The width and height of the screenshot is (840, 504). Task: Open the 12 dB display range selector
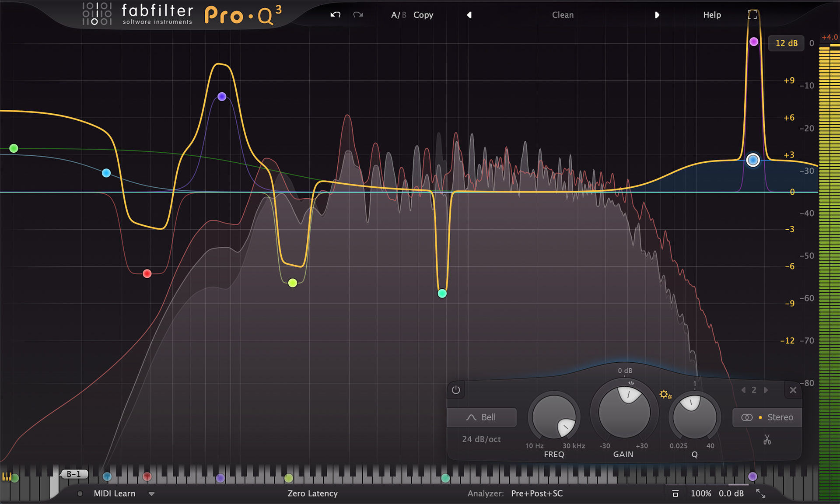tap(786, 43)
